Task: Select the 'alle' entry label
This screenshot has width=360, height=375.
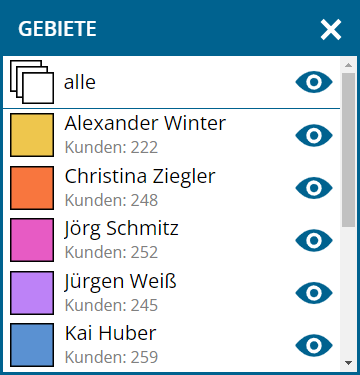Action: (x=80, y=82)
